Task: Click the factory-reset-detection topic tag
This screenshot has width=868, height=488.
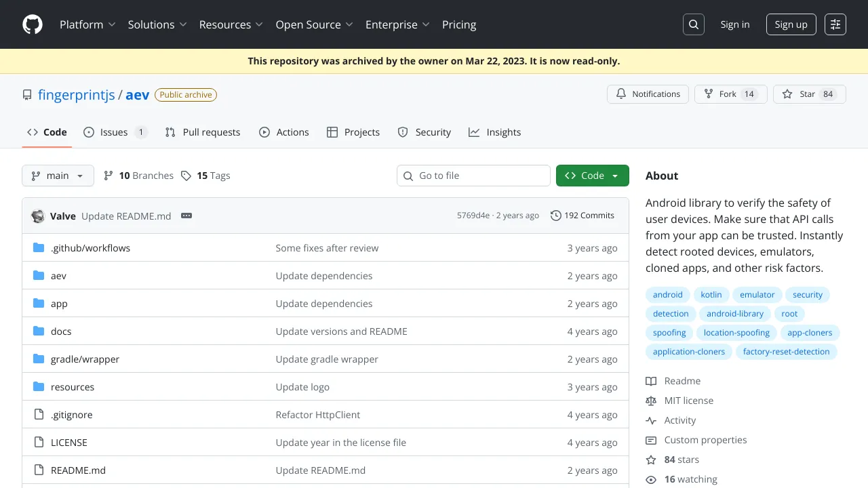Action: 787,352
